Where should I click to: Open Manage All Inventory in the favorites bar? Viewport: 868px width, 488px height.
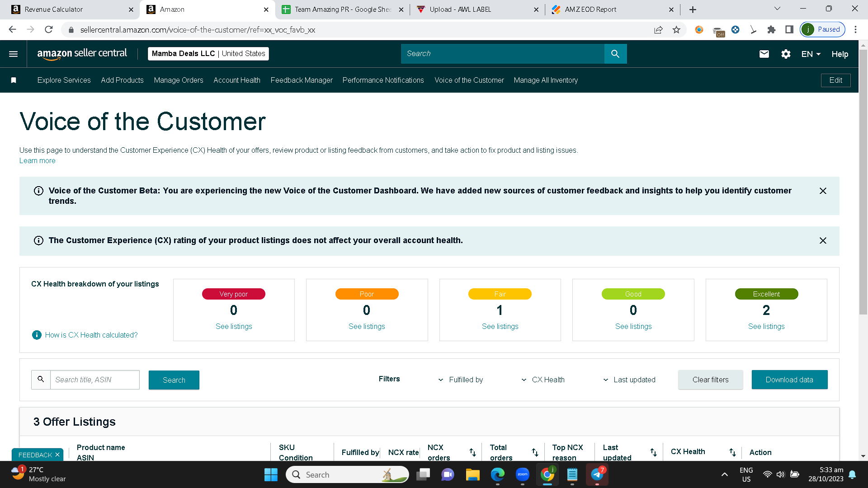tap(546, 80)
